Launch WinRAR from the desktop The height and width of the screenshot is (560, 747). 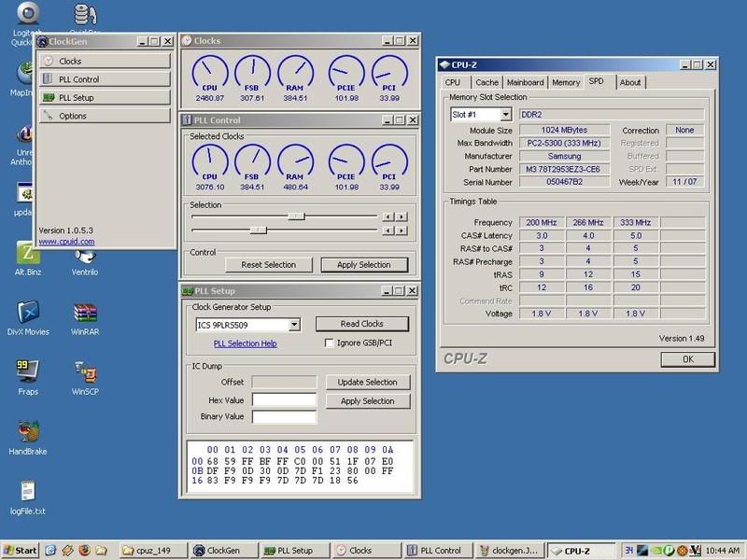point(85,318)
